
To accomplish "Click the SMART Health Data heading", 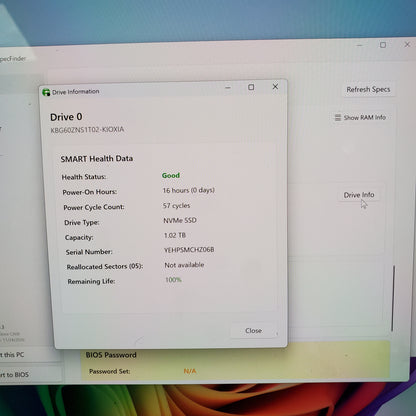I will [x=97, y=159].
